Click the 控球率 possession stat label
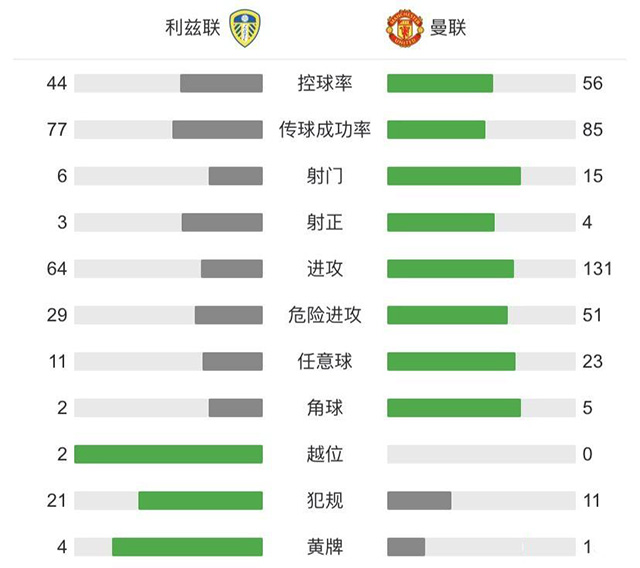Image resolution: width=640 pixels, height=568 pixels. [x=325, y=83]
